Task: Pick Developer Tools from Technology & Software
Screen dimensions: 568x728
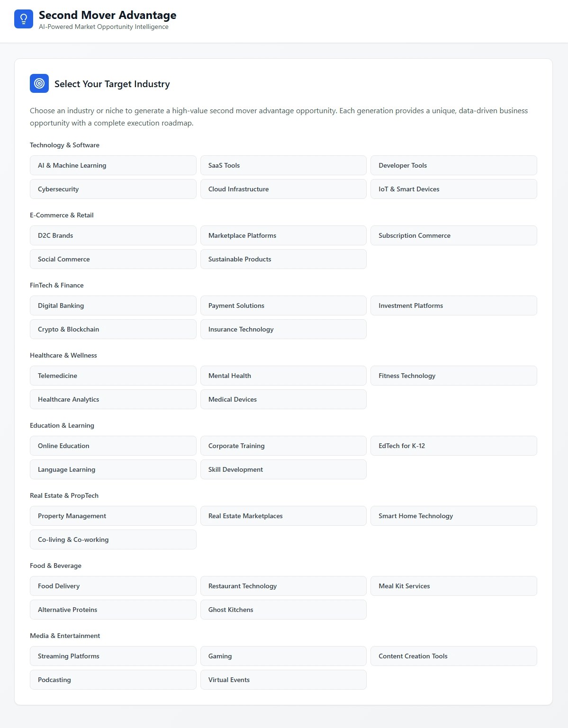Action: 453,165
